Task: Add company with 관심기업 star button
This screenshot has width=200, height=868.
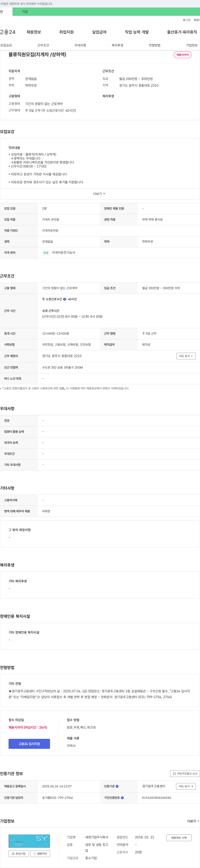Action: pyautogui.click(x=19, y=853)
